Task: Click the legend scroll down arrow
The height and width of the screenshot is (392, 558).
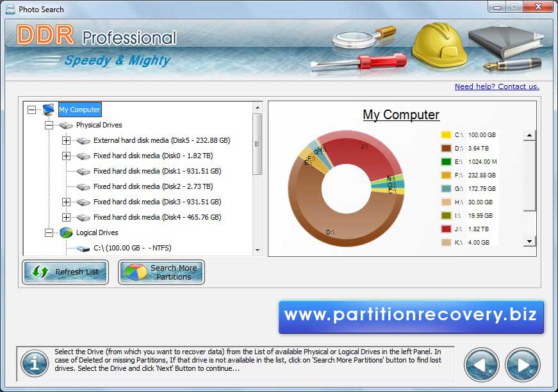Action: pos(530,241)
